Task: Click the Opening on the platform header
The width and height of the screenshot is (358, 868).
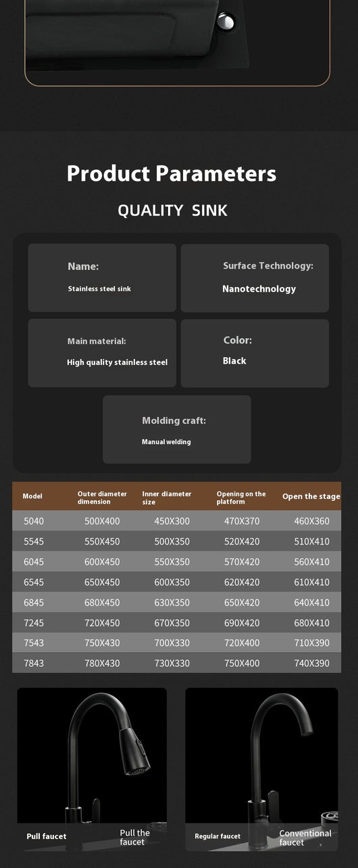Action: [241, 497]
